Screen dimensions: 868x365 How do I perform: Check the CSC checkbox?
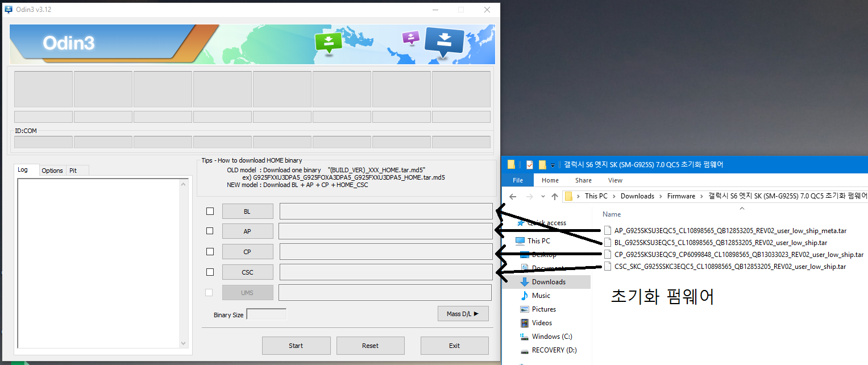(210, 272)
